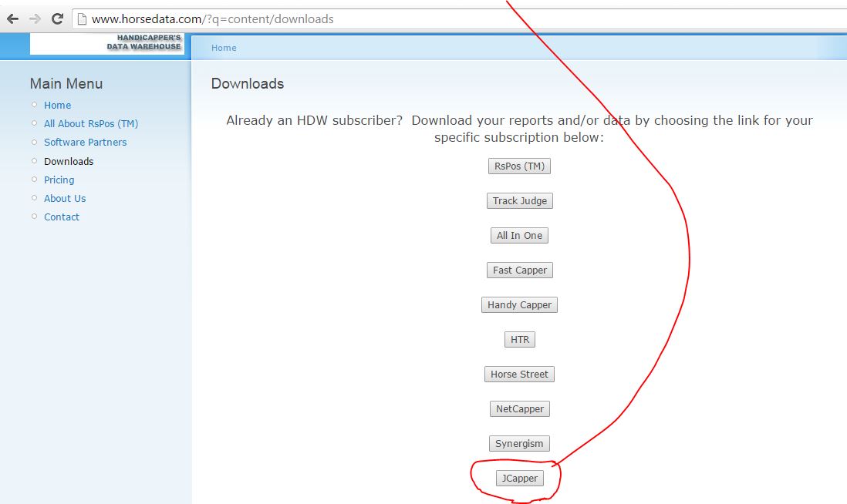Screen dimensions: 847x504
Task: Select Downloads in Main Menu
Action: tap(69, 161)
